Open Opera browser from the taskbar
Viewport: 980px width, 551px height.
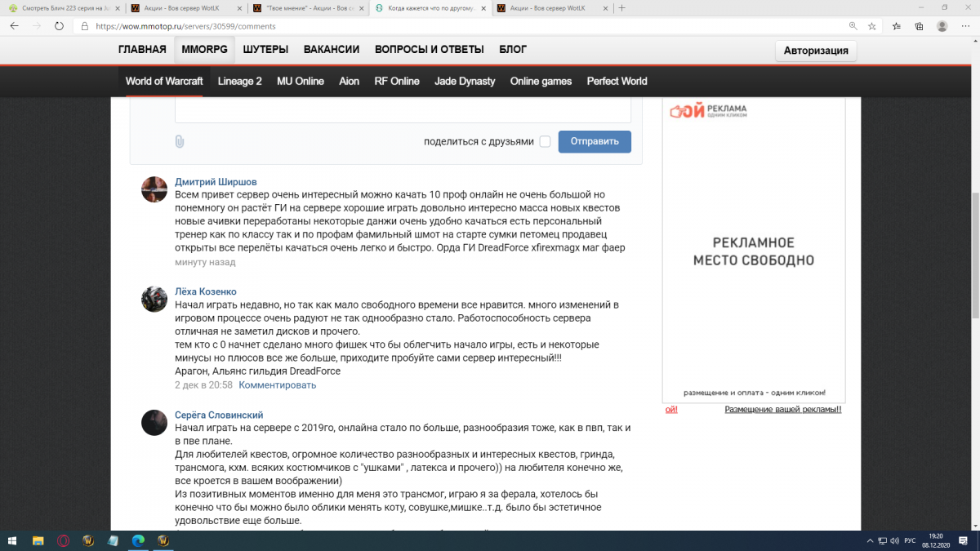click(63, 540)
